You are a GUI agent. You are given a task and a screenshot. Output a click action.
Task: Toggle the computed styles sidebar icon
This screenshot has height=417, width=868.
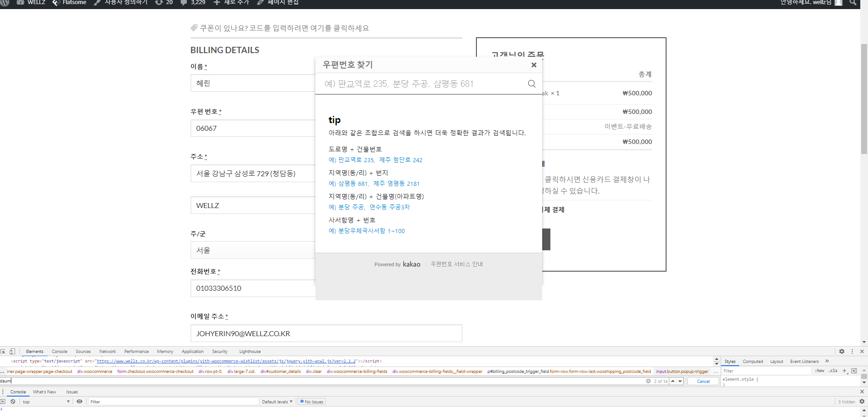coord(854,371)
